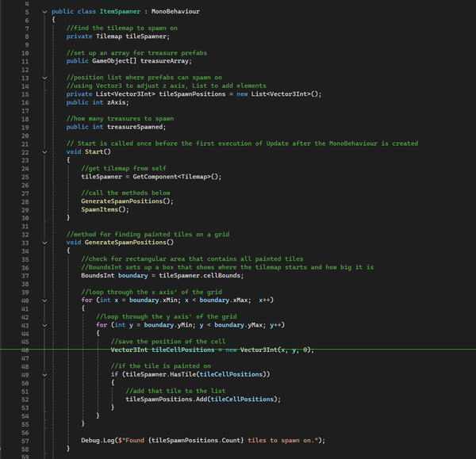The image size is (476, 459).
Task: Fold the GenerateSpawnPositions method definition
Action: click(x=44, y=242)
